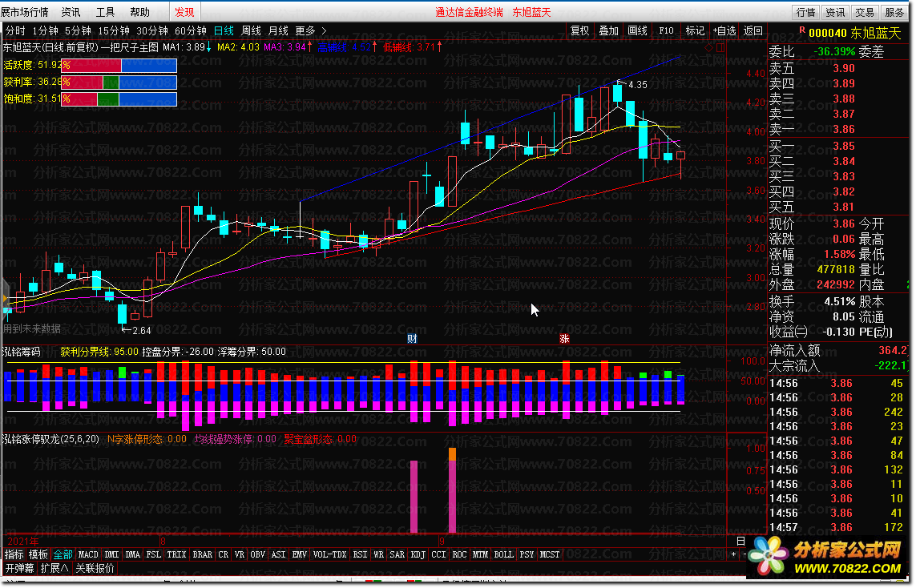
Task: Click the 4.35 high price label
Action: [638, 85]
